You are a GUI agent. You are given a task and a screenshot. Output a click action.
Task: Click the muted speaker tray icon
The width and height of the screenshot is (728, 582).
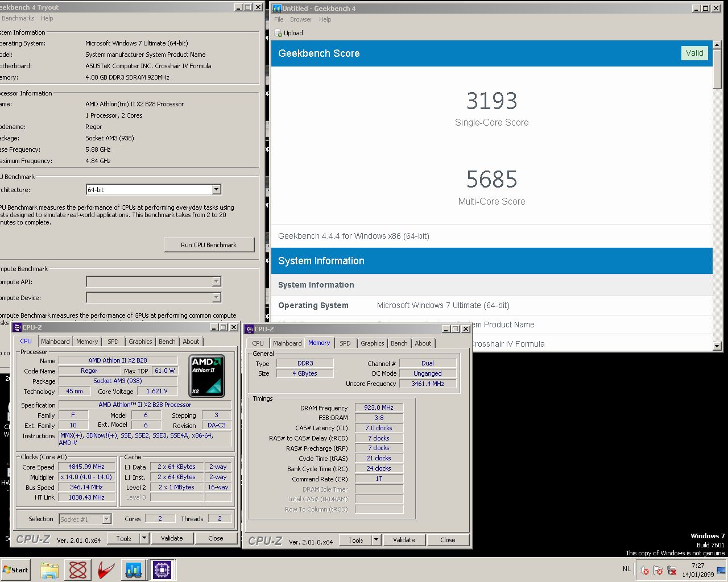(644, 570)
